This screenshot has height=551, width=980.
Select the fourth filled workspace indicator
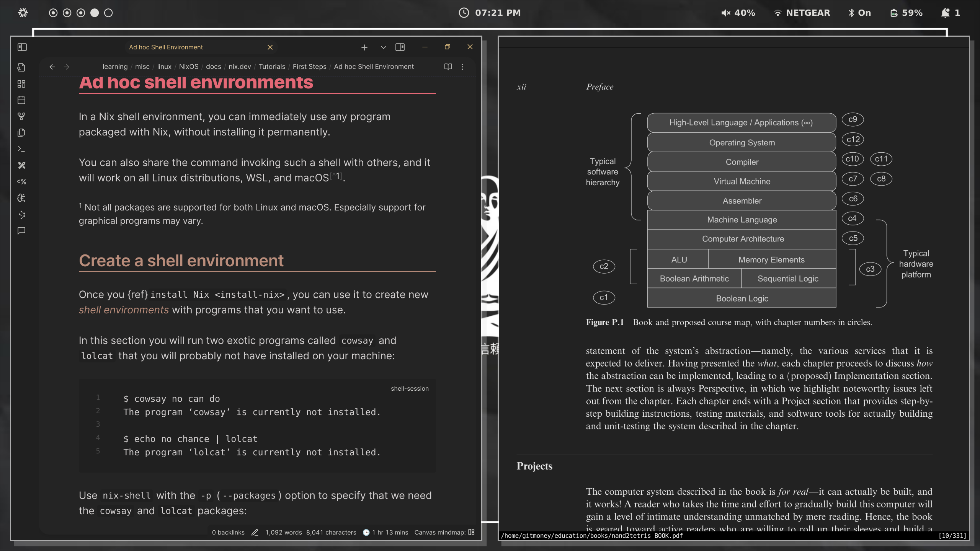pyautogui.click(x=95, y=13)
